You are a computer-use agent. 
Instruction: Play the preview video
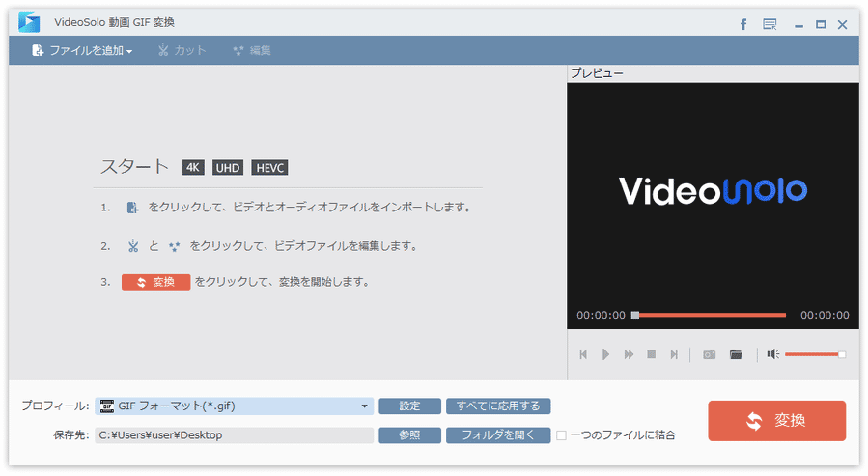(x=605, y=354)
